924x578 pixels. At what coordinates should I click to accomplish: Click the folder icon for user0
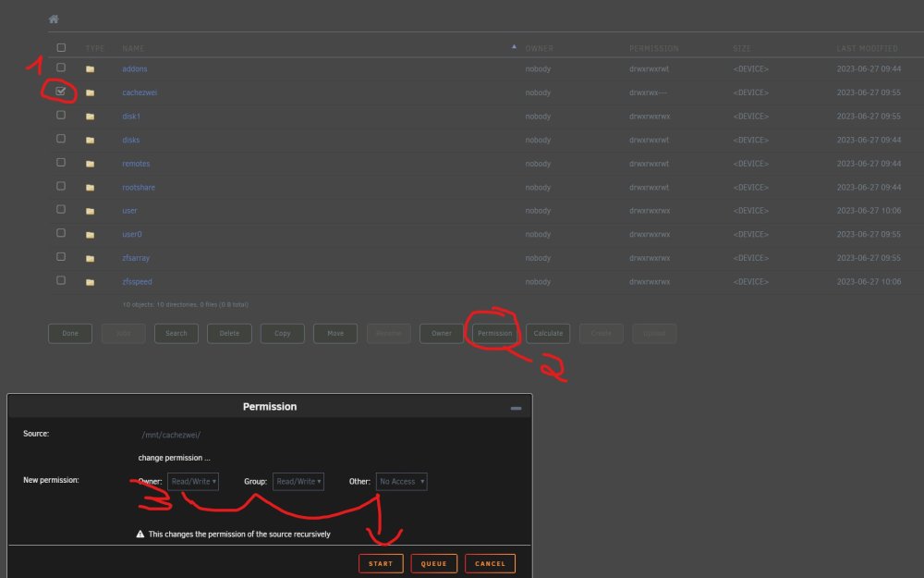click(91, 234)
